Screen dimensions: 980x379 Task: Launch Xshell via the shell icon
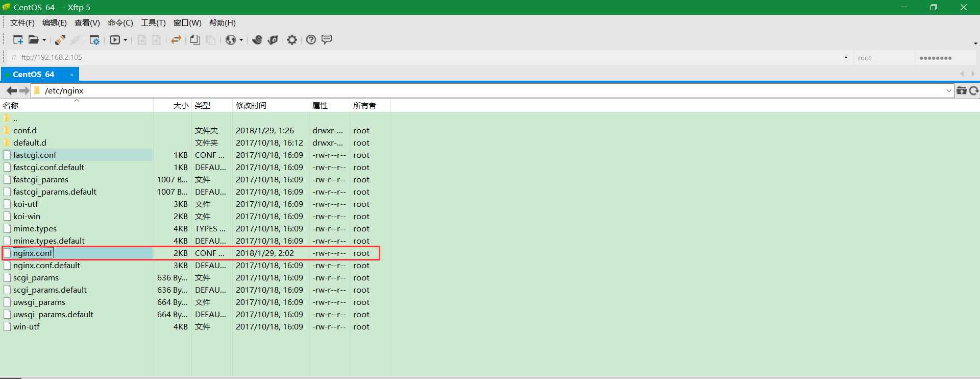tap(257, 40)
